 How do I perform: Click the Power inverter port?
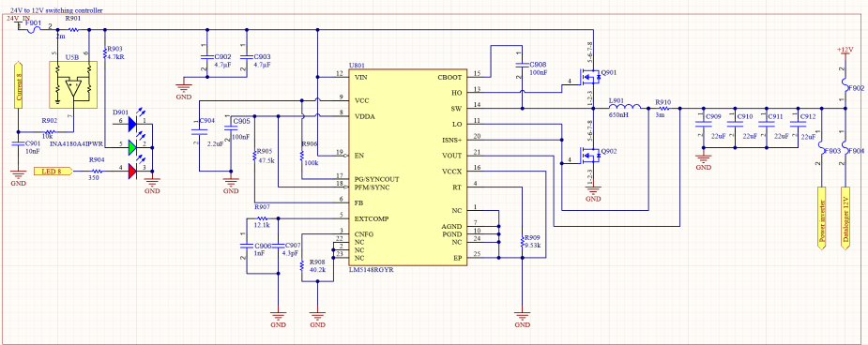pos(822,219)
